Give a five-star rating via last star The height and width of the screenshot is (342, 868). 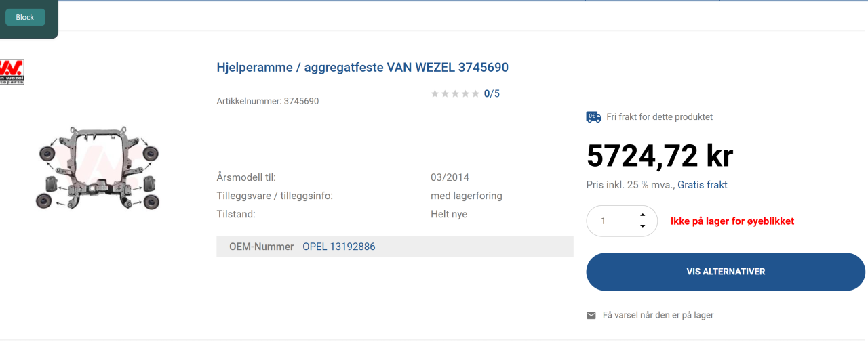[475, 94]
